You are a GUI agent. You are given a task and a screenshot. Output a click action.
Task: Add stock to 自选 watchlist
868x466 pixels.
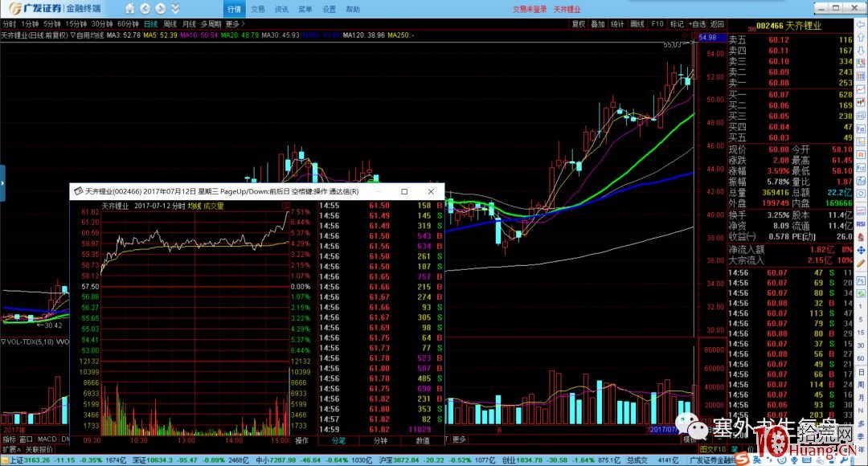pos(698,24)
